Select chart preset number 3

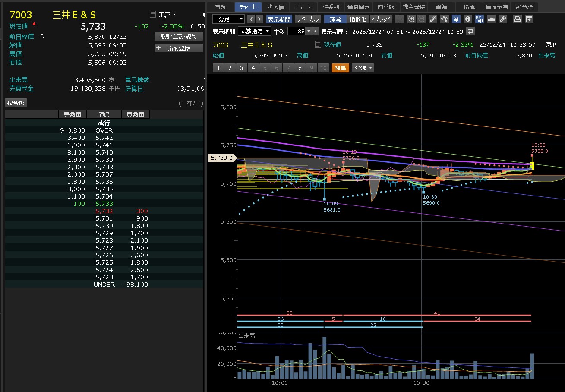(x=241, y=68)
